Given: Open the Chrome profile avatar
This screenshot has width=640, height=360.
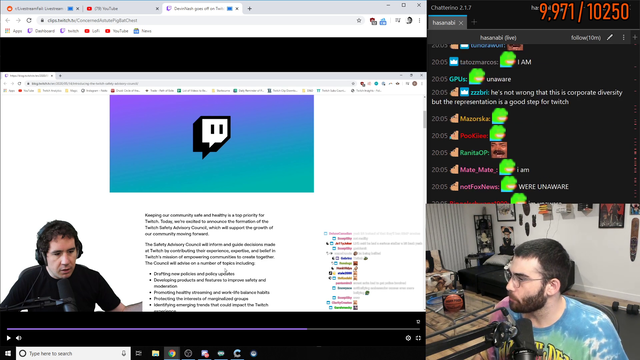Looking at the screenshot, I should [x=409, y=20].
